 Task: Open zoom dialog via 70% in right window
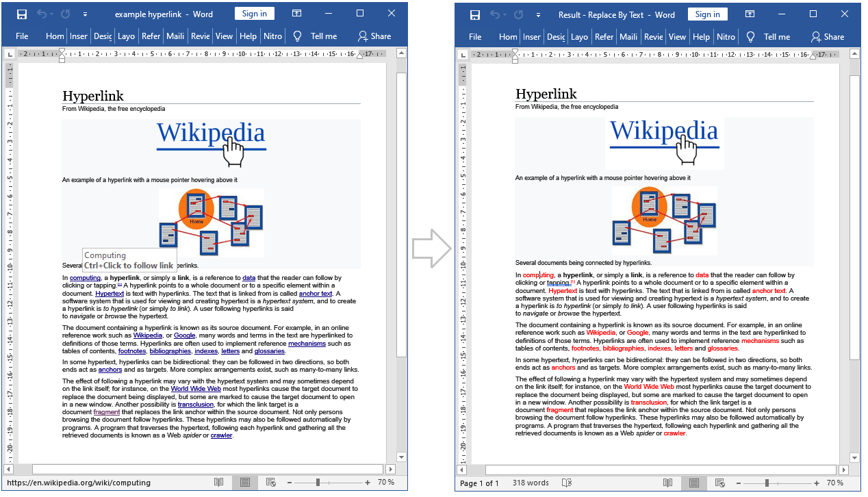(x=835, y=483)
